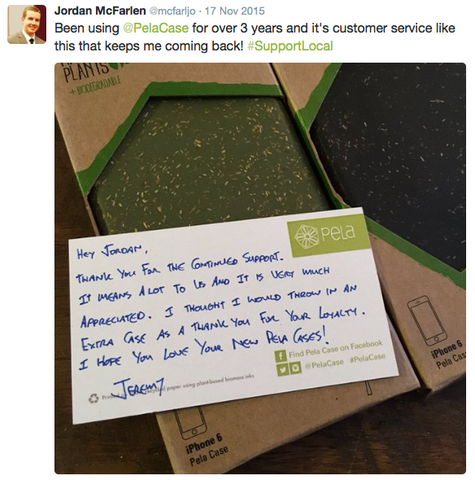Click the 'iPhone 6 Pela Case' bottom label
475x480 pixels.
[x=206, y=451]
